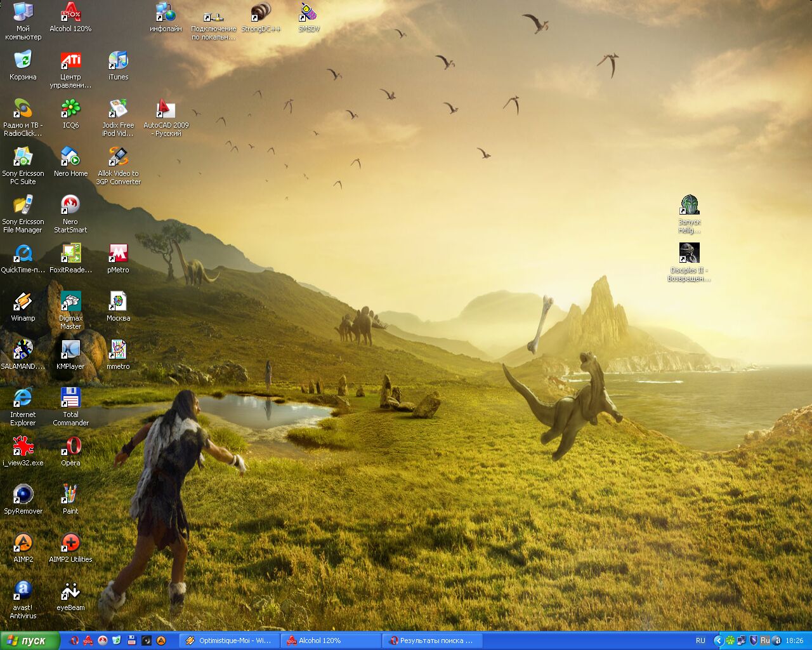The height and width of the screenshot is (650, 812).
Task: Select the Allok Video to 3GP Converter shortcut
Action: 118,166
